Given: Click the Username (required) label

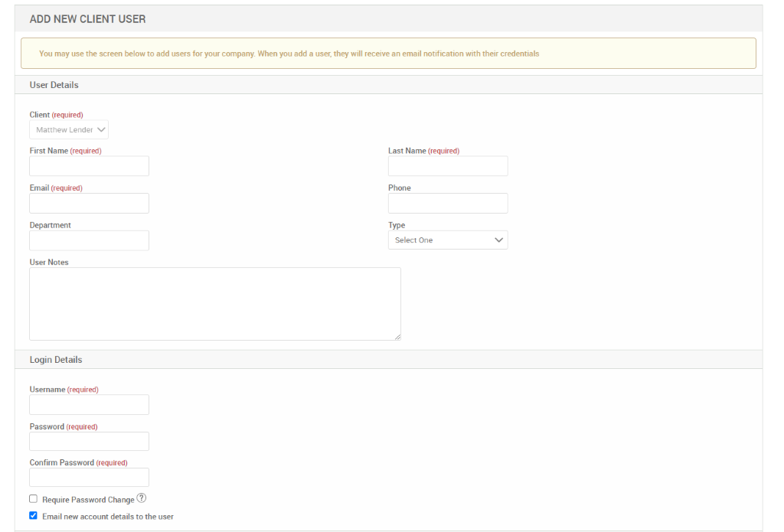Looking at the screenshot, I should coord(64,390).
